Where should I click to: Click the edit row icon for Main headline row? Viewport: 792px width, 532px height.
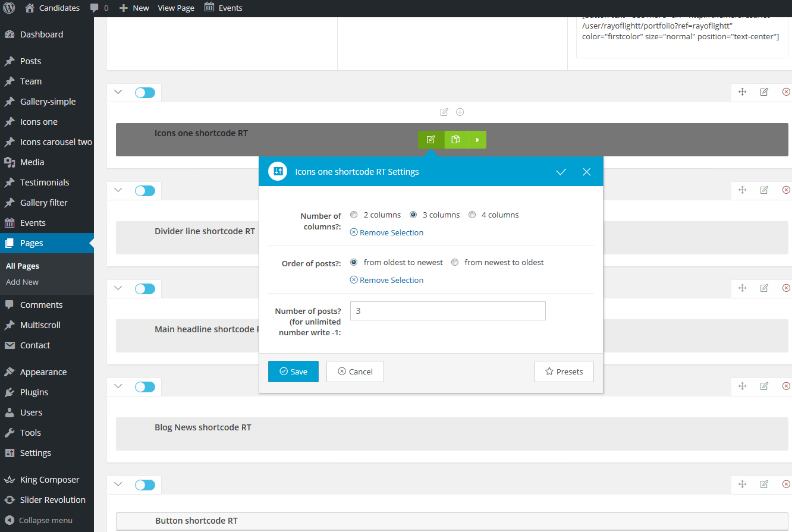coord(764,288)
